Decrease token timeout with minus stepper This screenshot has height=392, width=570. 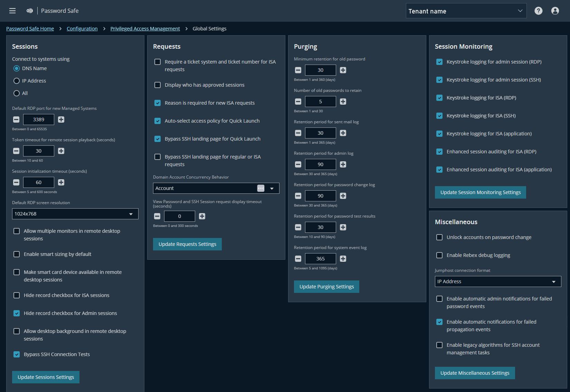[16, 151]
